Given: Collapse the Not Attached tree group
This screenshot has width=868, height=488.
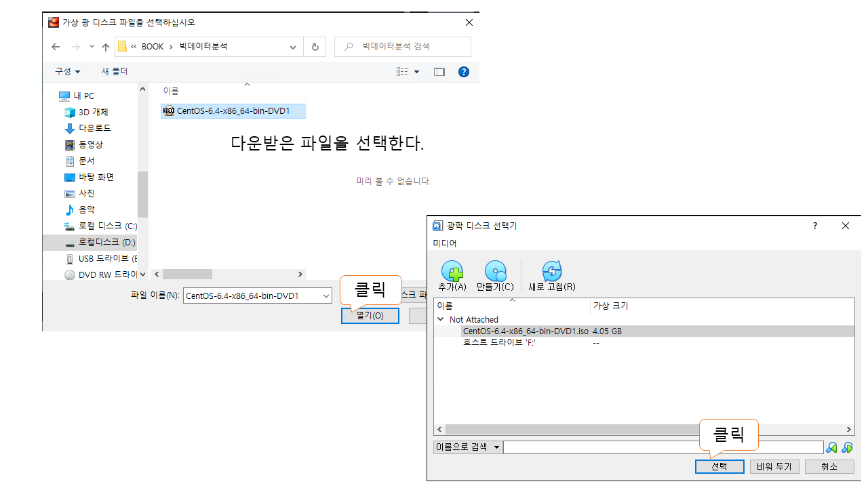Looking at the screenshot, I should pos(441,319).
